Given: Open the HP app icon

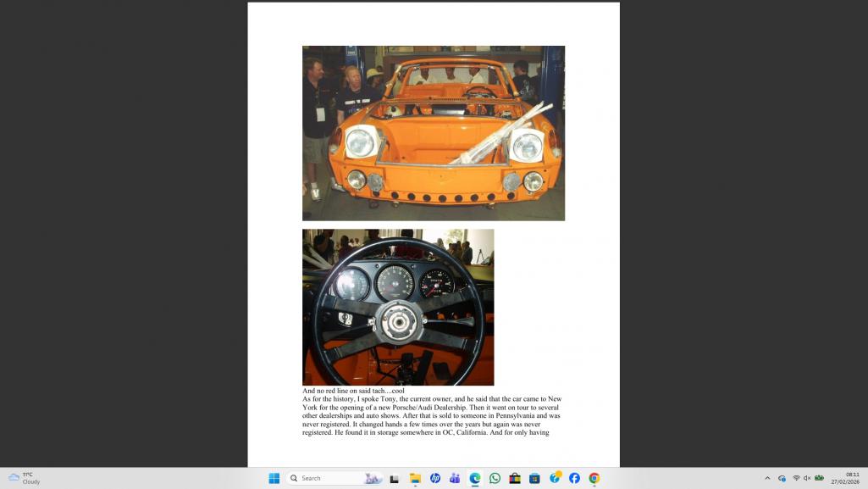Looking at the screenshot, I should (435, 478).
